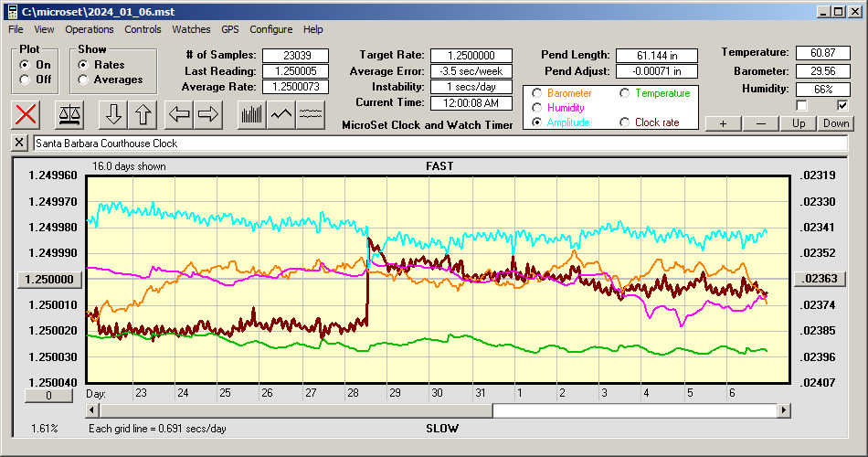
Task: Click the Barometer value 29.56
Action: 822,71
